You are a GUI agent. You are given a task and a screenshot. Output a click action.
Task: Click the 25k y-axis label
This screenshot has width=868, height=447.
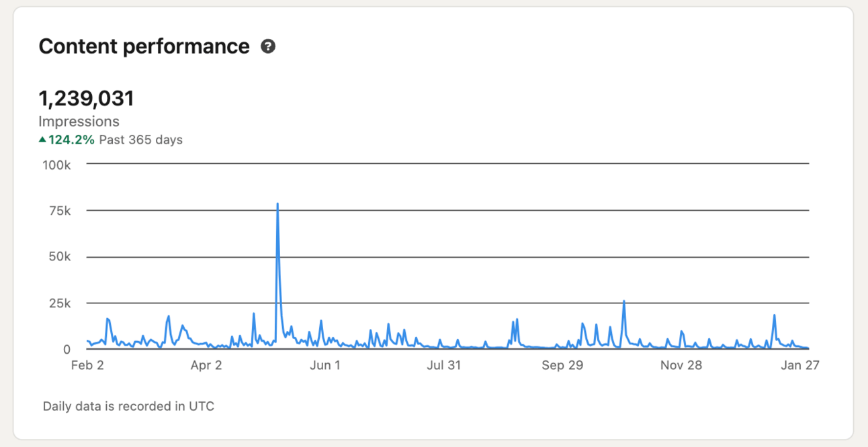pos(59,303)
